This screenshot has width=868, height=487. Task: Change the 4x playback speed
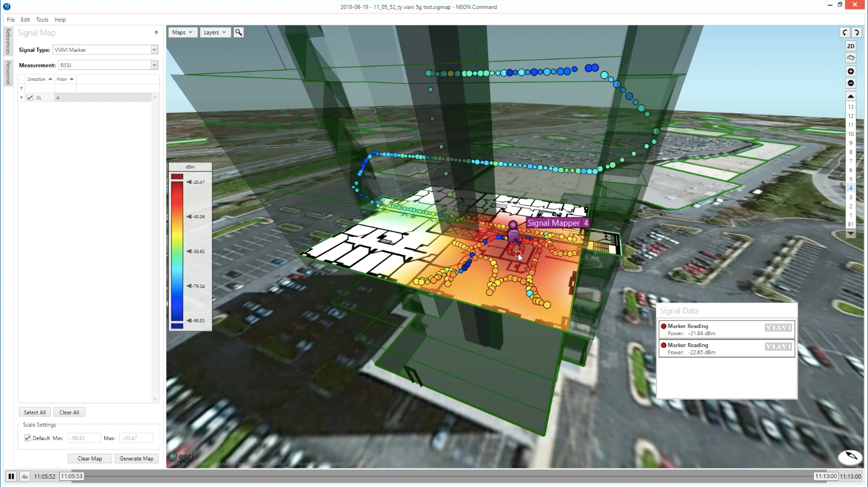pos(25,476)
